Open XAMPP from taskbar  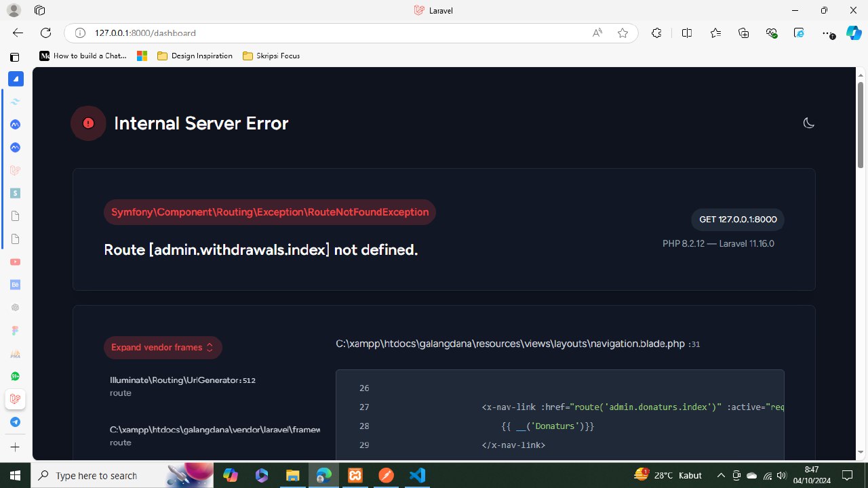click(x=355, y=475)
